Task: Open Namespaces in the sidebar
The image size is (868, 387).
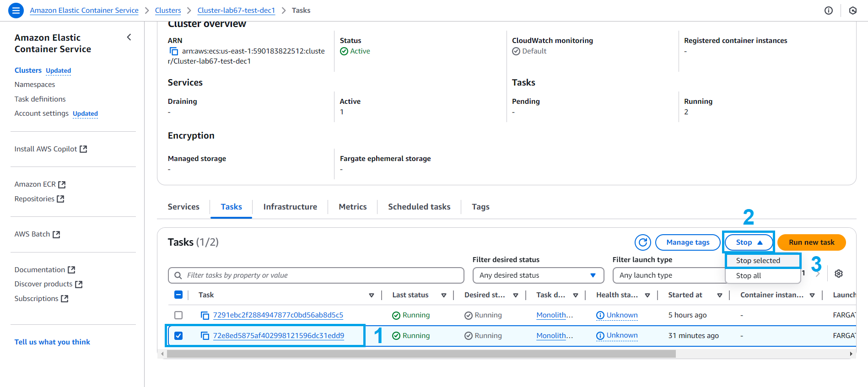Action: 35,85
